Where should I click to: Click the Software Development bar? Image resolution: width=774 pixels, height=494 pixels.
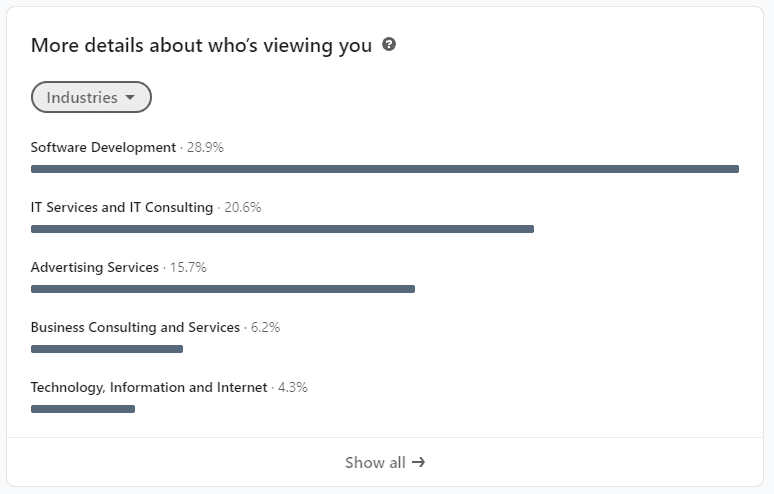click(x=385, y=169)
